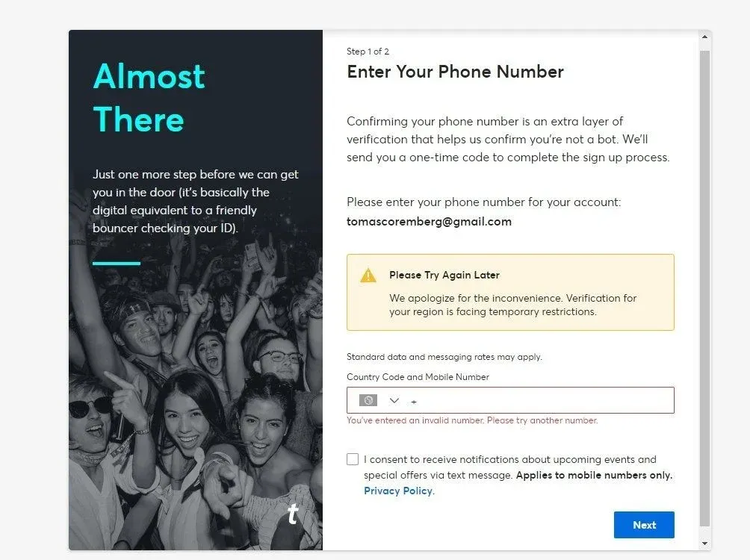Click the Ticketmaster "t" logo
The height and width of the screenshot is (560, 750).
[293, 514]
